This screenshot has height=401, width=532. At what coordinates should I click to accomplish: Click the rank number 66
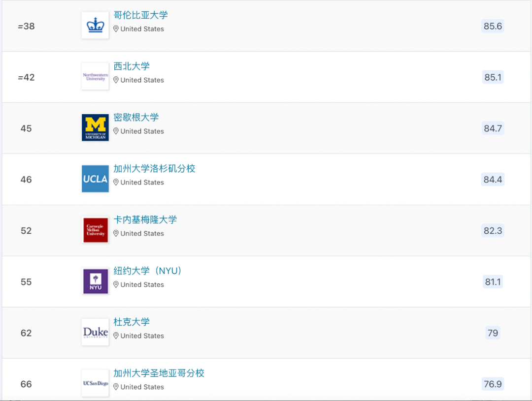click(x=26, y=385)
